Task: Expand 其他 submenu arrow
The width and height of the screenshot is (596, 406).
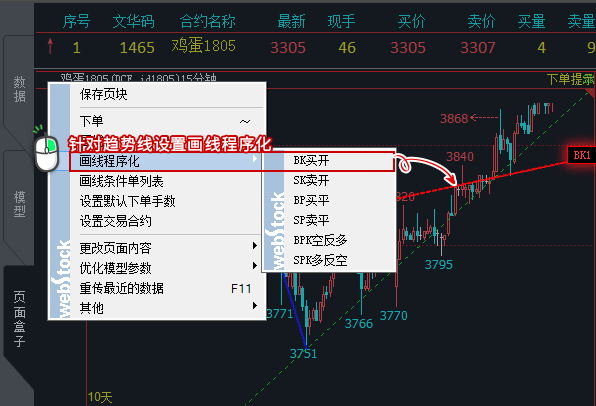Action: pos(255,306)
